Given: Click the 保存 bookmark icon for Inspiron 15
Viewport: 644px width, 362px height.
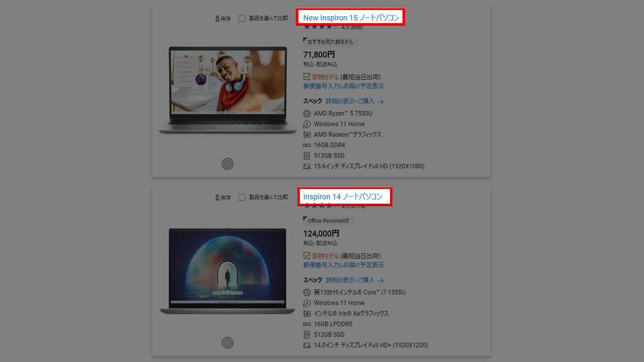Looking at the screenshot, I should [217, 19].
